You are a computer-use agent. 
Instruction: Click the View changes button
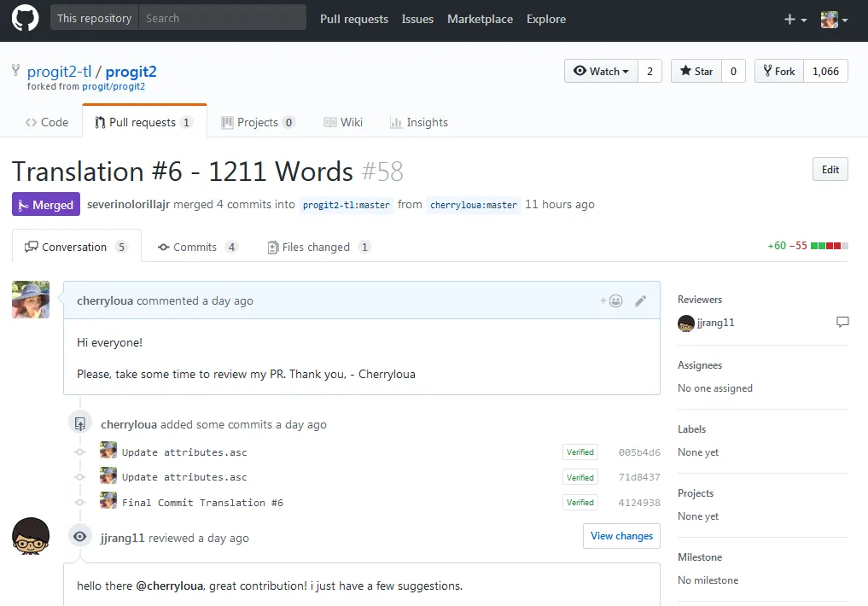pos(621,536)
